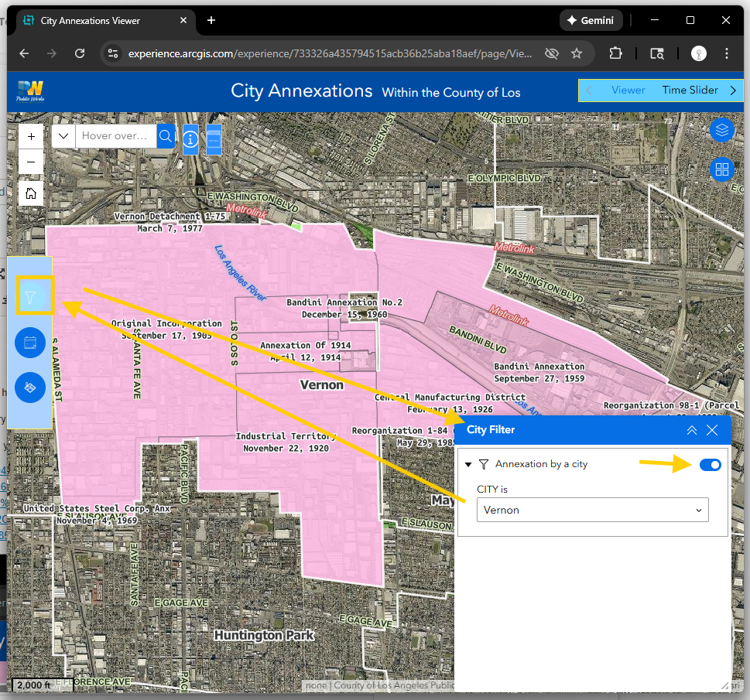Collapse the City Filter panel
750x700 pixels.
691,430
